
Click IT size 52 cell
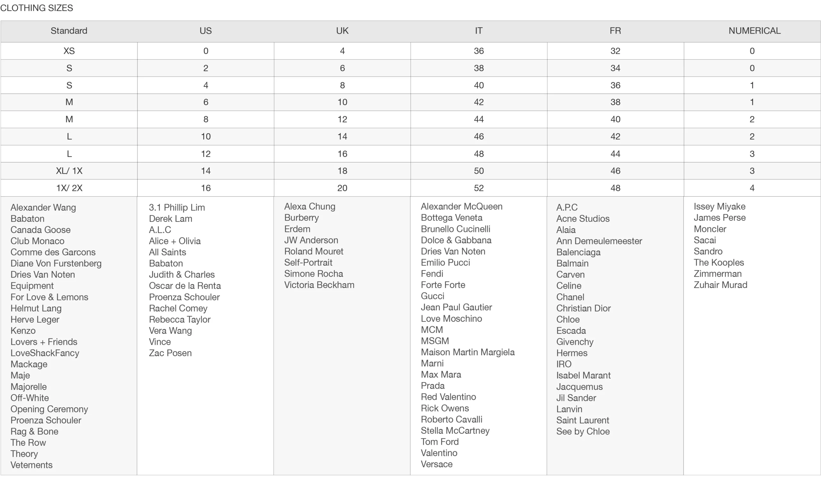pos(478,188)
